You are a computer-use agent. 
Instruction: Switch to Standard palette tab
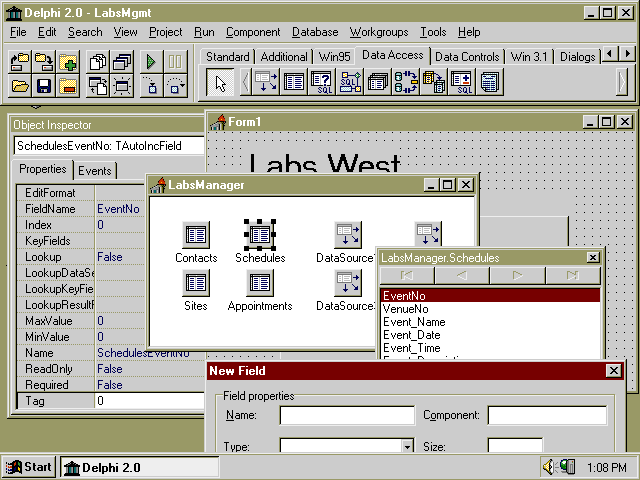click(227, 57)
